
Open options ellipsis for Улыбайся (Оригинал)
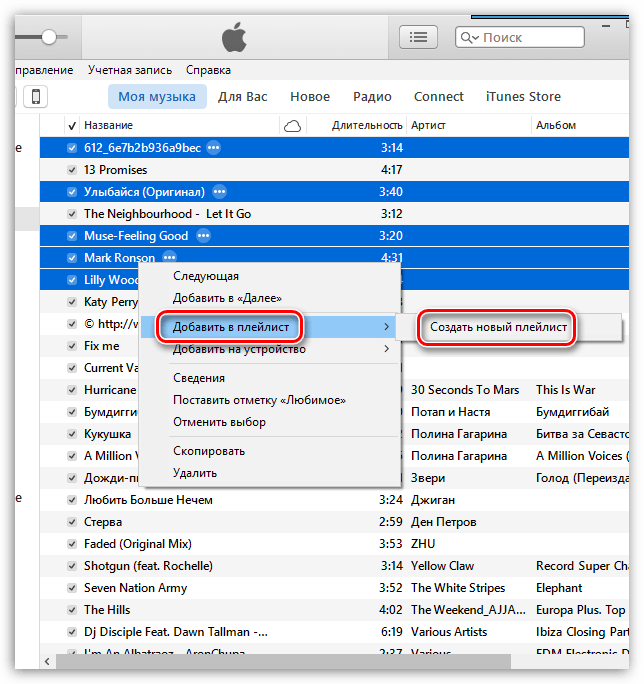click(220, 192)
